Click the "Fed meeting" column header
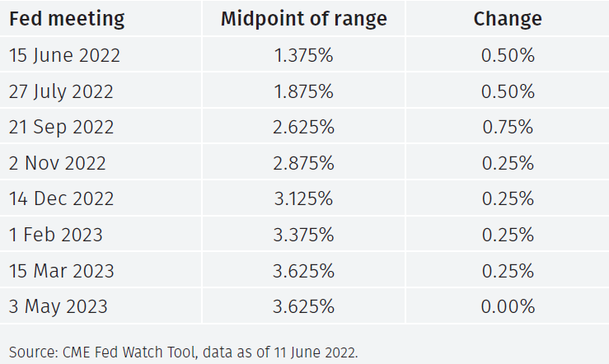The image size is (609, 364). pos(67,18)
